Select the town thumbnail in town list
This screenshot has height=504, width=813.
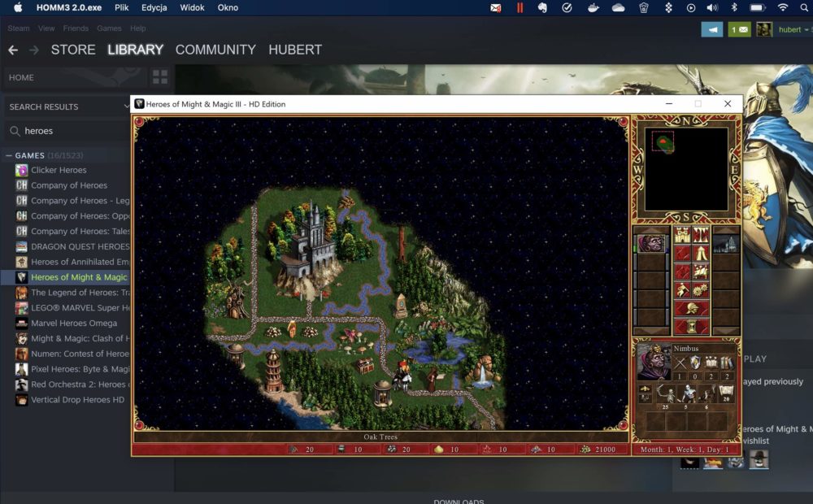coord(726,244)
